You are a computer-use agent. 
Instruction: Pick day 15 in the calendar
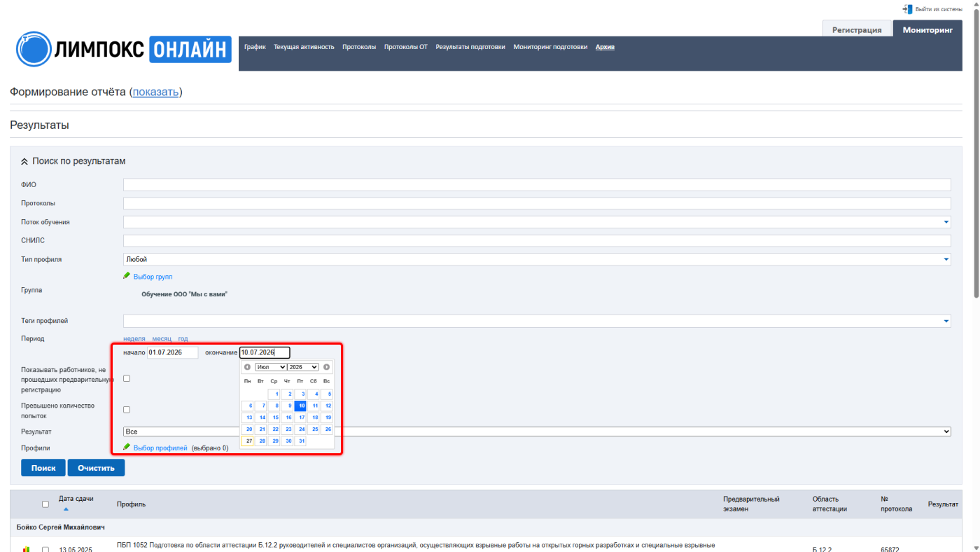click(274, 418)
